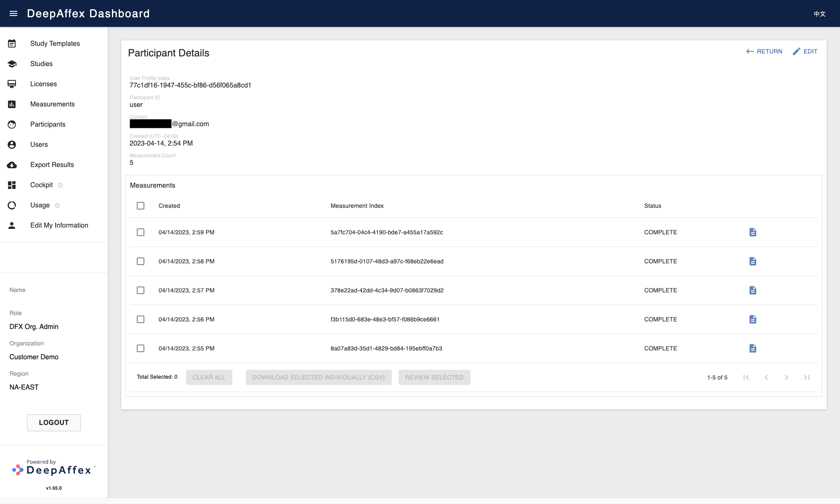
Task: Open results document icon for 2:56 PM measurement
Action: click(x=753, y=319)
